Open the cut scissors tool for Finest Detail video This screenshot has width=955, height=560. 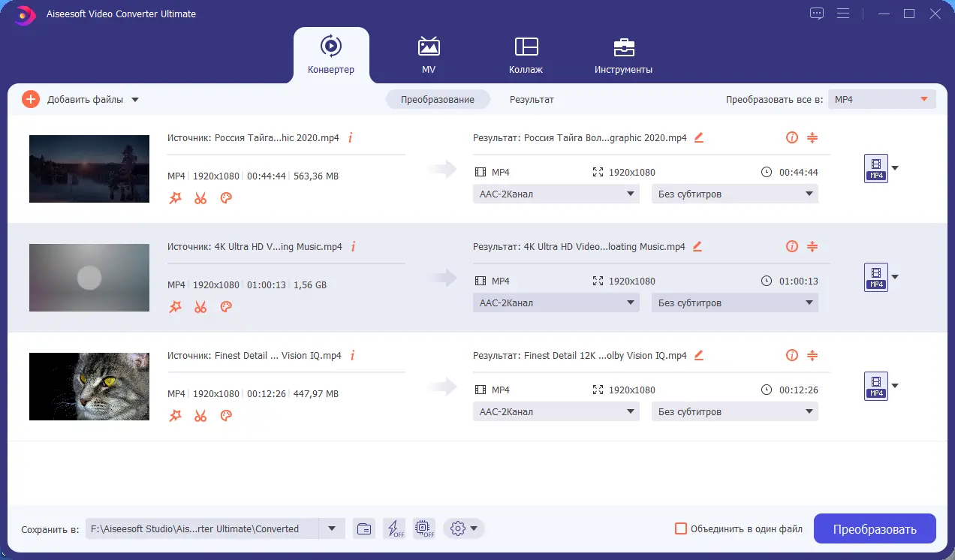pyautogui.click(x=200, y=416)
